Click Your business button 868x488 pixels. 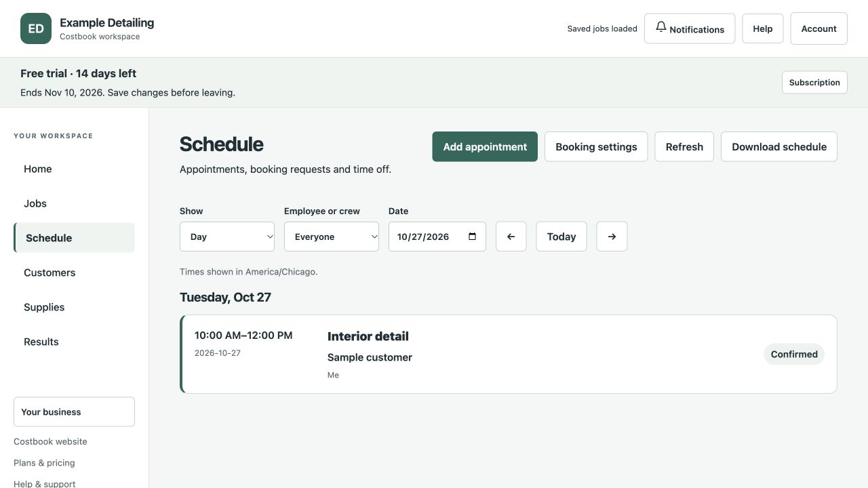pyautogui.click(x=74, y=411)
